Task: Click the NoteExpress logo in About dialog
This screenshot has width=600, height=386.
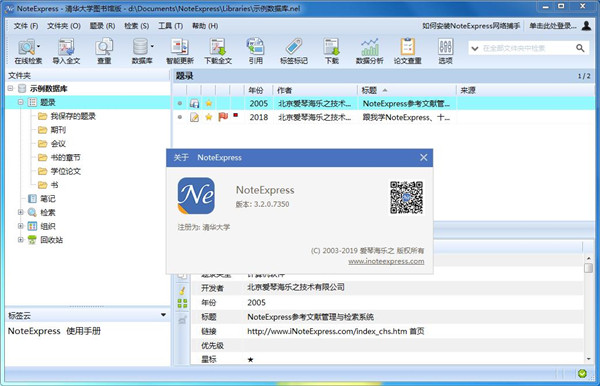Action: (x=196, y=195)
